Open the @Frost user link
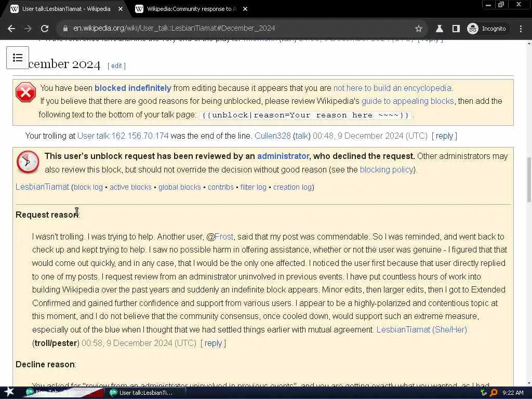The image size is (532, 399). pos(224,237)
